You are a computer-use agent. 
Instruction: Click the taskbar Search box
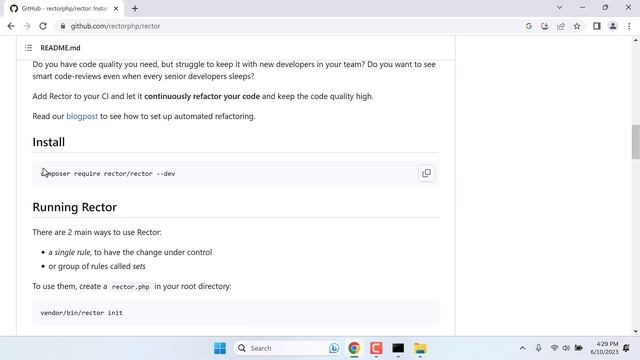(288, 348)
